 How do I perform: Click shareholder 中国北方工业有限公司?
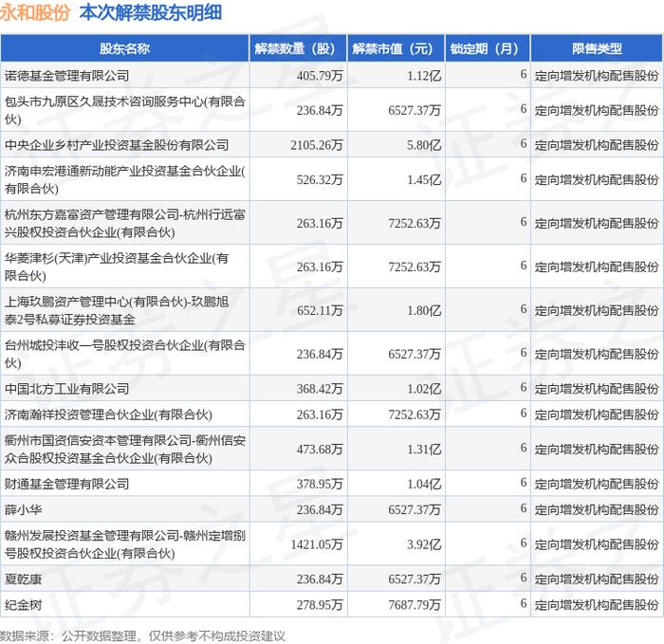coord(67,389)
